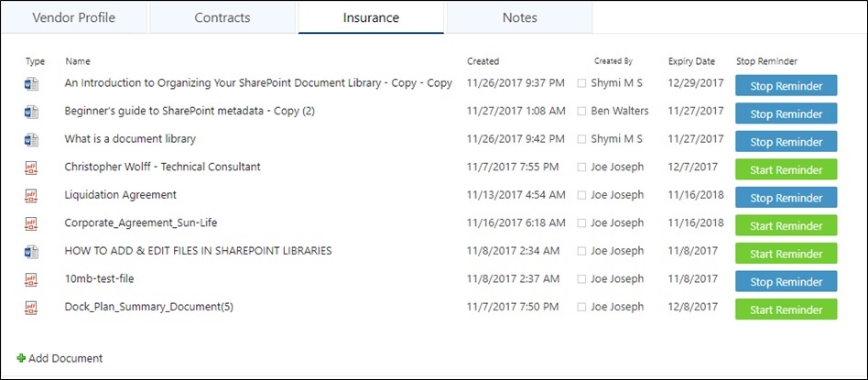This screenshot has height=380, width=868.
Task: Open the Dock_Plan_Summary_Document(5) file
Action: coord(148,307)
